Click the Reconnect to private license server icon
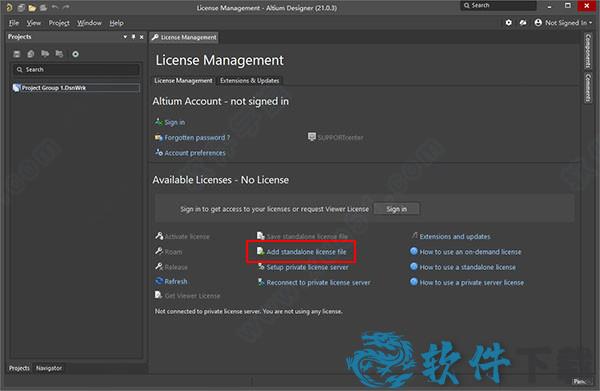 point(261,282)
